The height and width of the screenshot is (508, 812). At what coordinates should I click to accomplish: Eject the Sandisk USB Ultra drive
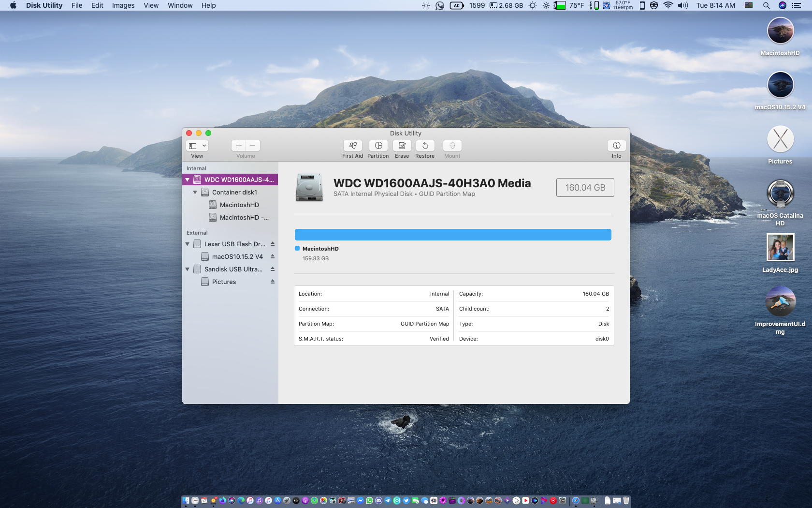273,269
